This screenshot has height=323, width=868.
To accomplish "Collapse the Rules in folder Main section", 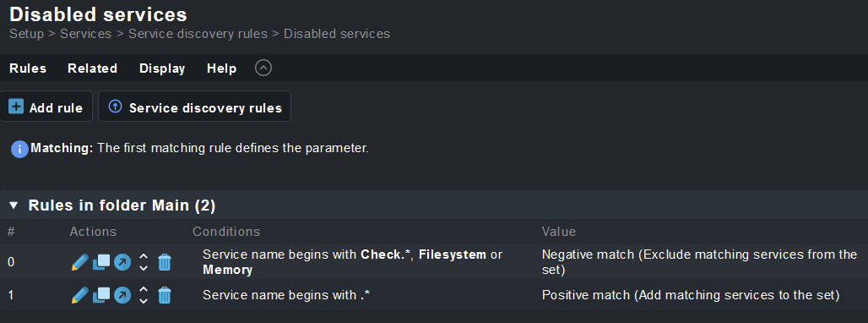I will pos(14,206).
